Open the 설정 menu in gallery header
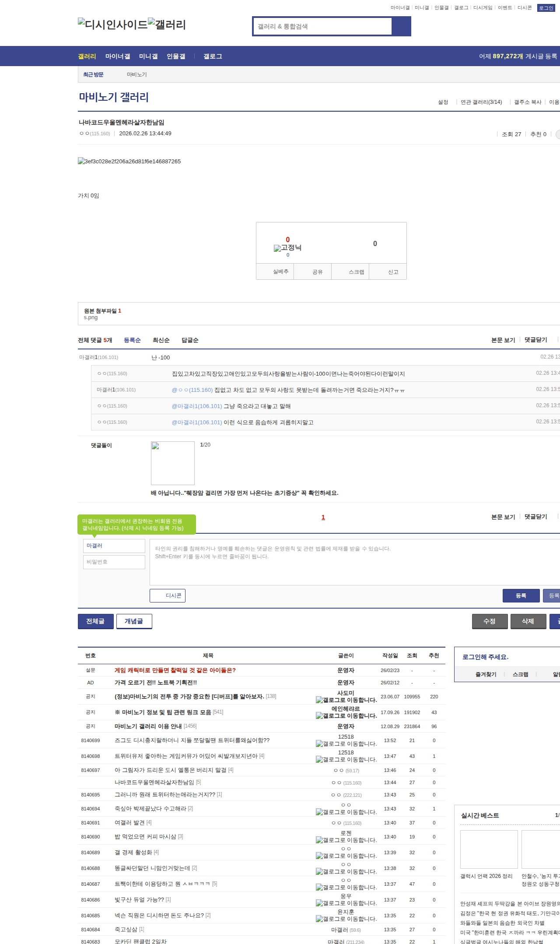Viewport: 560px width, 944px height. [x=443, y=102]
